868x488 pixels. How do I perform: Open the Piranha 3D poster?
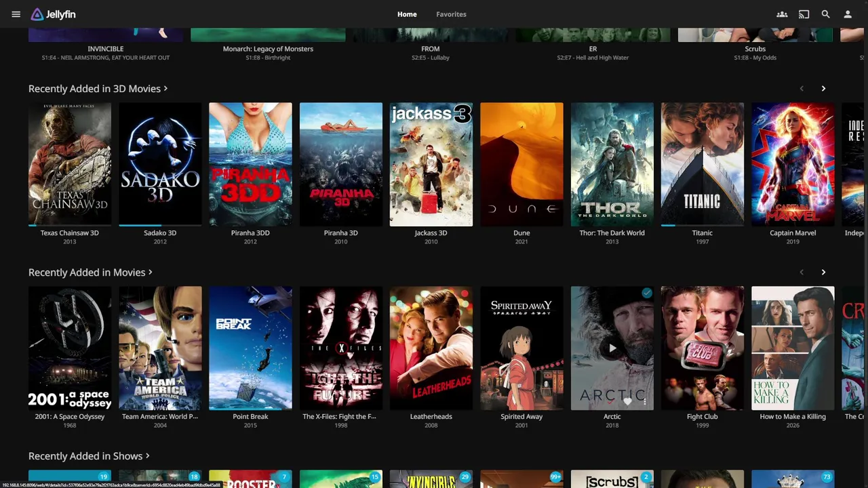point(341,164)
